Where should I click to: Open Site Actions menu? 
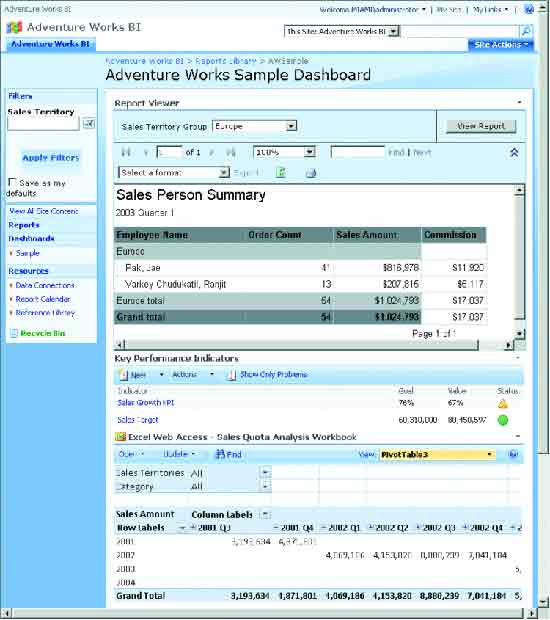click(501, 44)
